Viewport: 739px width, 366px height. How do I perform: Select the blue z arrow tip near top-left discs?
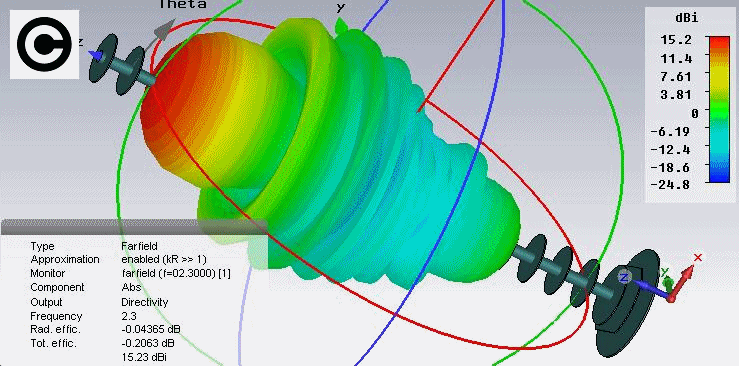tap(97, 55)
